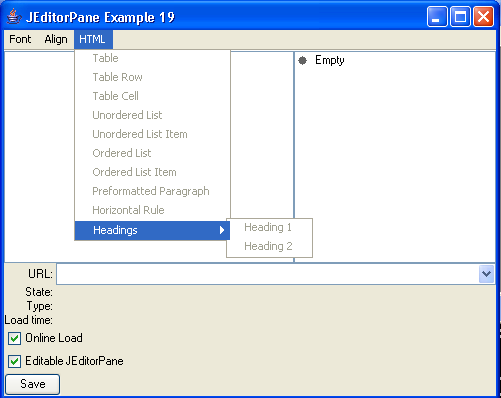Image resolution: width=501 pixels, height=398 pixels.
Task: Toggle the Editable JEditorPane checkbox
Action: pyautogui.click(x=14, y=361)
